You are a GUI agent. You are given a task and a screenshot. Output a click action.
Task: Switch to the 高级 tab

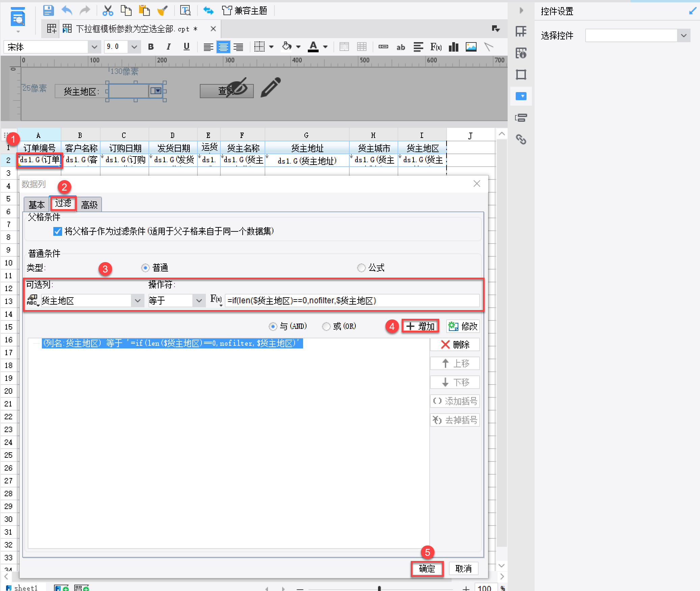click(89, 205)
